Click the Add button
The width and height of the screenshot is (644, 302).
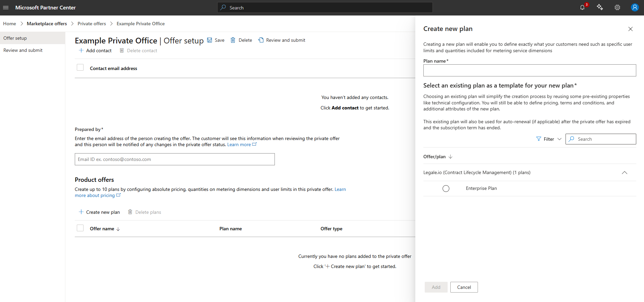(x=436, y=287)
